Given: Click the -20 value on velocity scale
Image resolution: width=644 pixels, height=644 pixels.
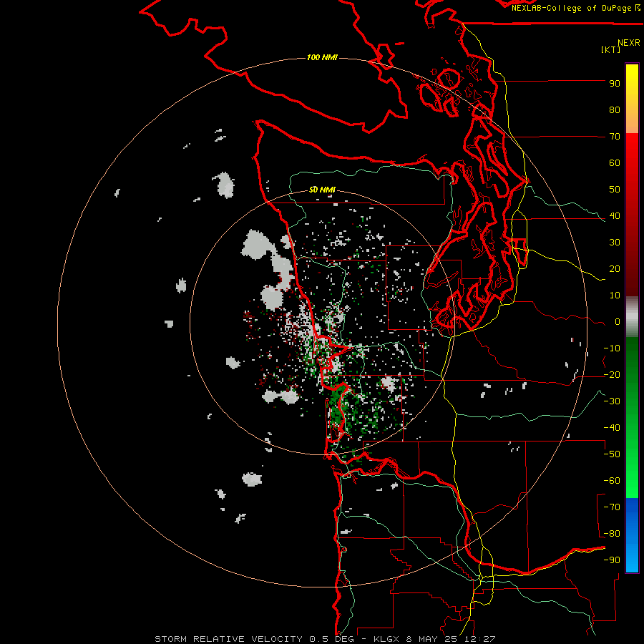Looking at the screenshot, I should 612,375.
